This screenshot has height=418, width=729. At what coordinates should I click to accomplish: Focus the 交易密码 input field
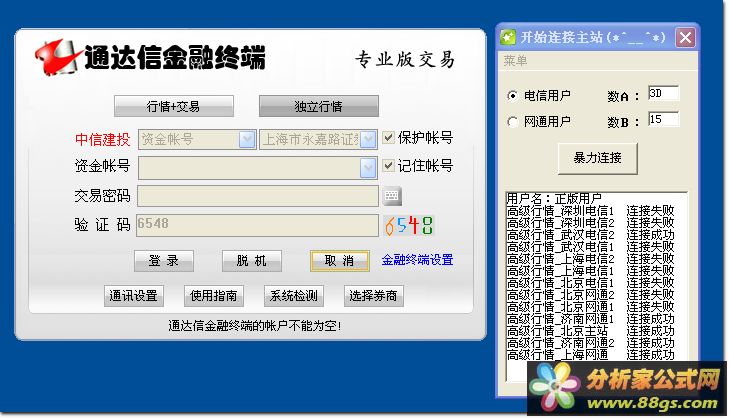point(258,196)
